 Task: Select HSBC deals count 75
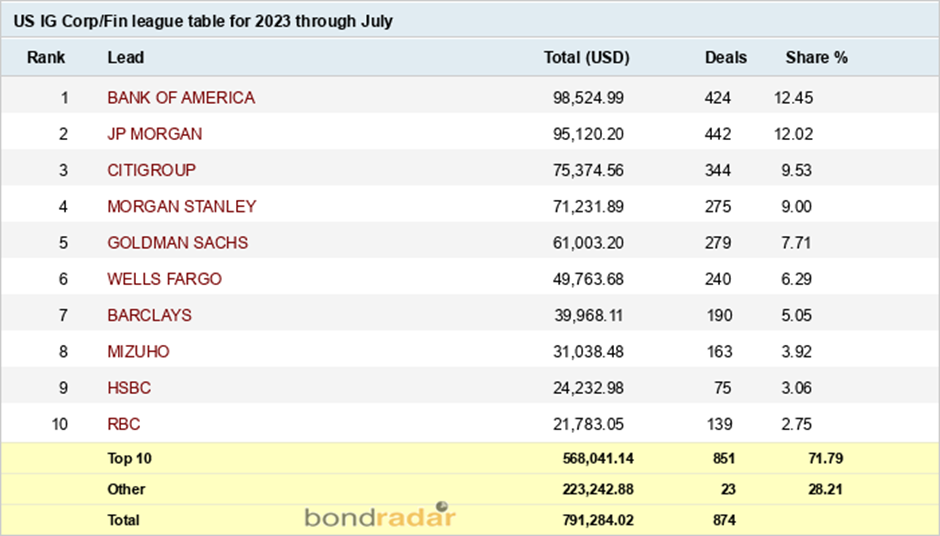point(723,388)
